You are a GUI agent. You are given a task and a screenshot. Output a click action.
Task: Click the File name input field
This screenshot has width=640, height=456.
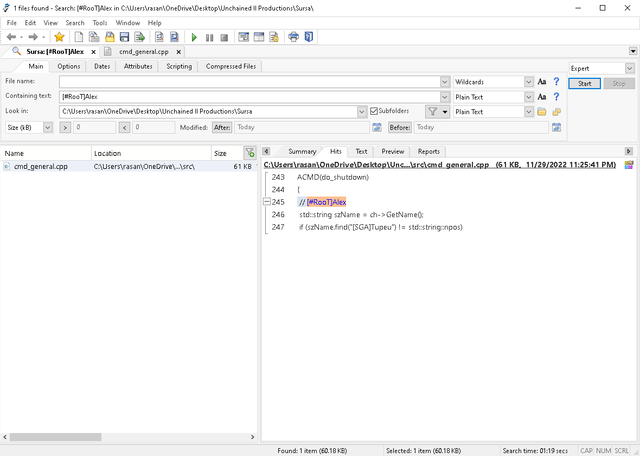coord(249,82)
